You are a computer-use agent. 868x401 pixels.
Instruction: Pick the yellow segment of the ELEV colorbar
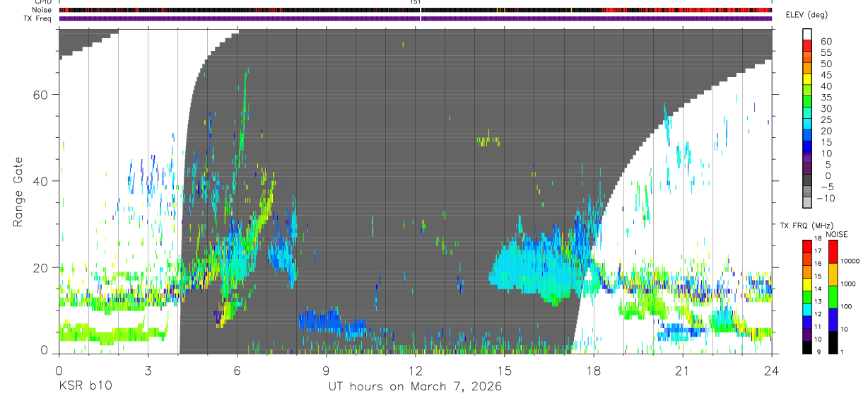[807, 78]
